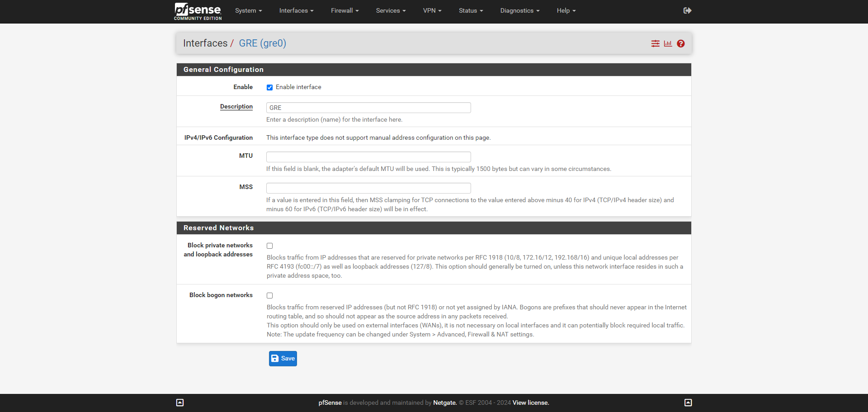Open the VPN menu

pyautogui.click(x=432, y=10)
